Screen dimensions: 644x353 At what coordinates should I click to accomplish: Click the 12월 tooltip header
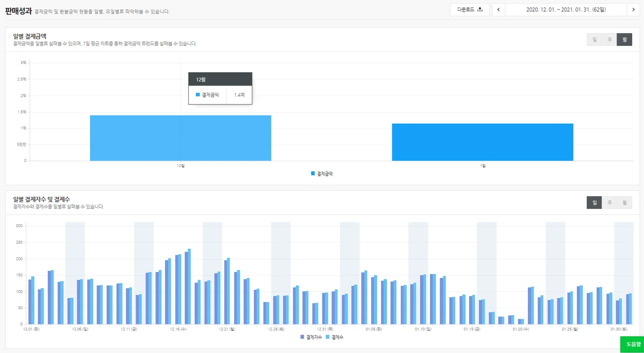click(220, 79)
